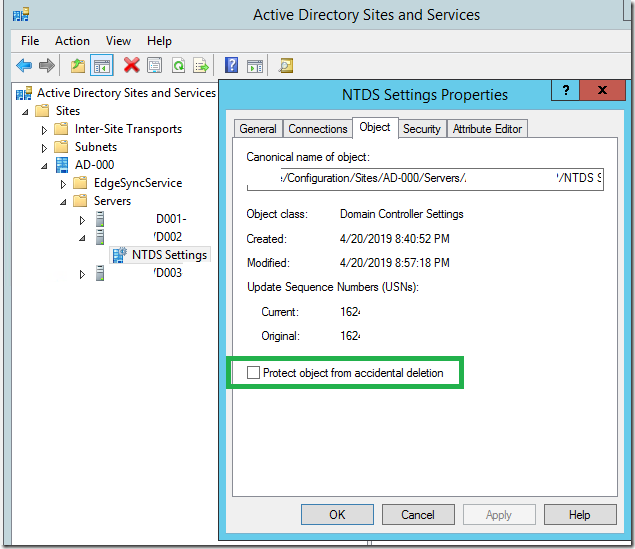The image size is (635, 549).
Task: Go back with the blue left arrow
Action: (x=24, y=65)
